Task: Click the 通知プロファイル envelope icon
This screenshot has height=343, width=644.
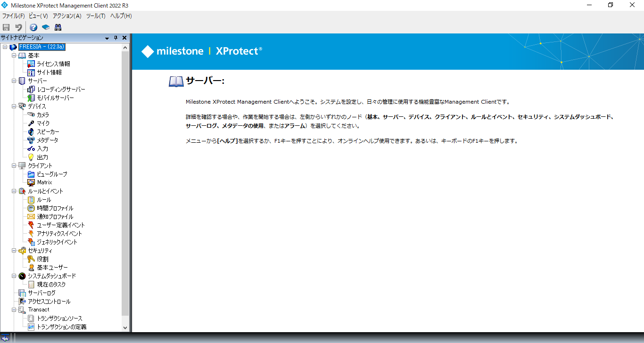Action: click(31, 217)
